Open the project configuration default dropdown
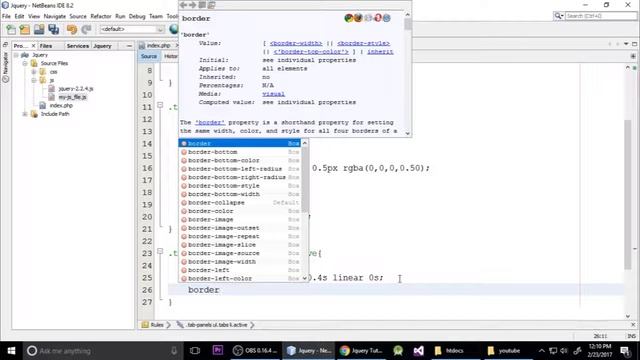Viewport: 640px width, 360px height. click(132, 29)
